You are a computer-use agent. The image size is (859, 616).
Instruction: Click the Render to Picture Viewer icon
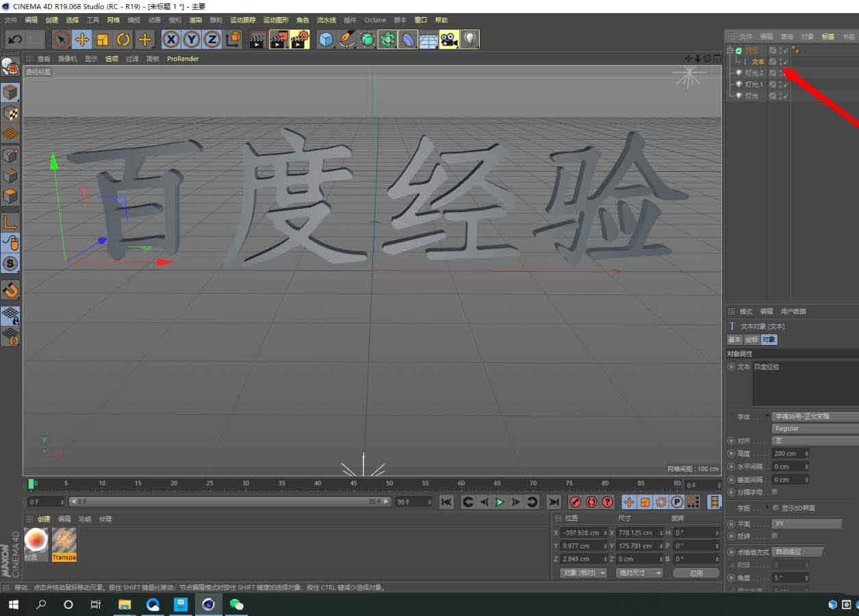click(278, 39)
